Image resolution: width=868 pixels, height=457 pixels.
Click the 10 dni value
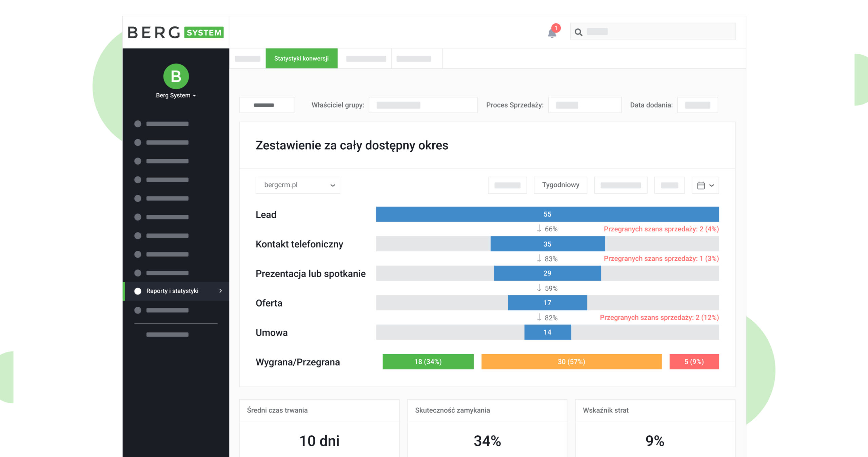pos(319,441)
